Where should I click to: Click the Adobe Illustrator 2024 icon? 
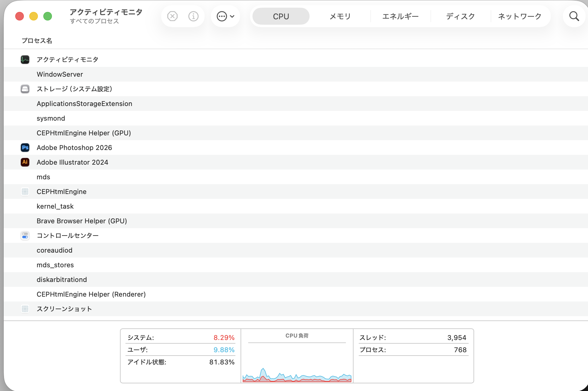[25, 162]
